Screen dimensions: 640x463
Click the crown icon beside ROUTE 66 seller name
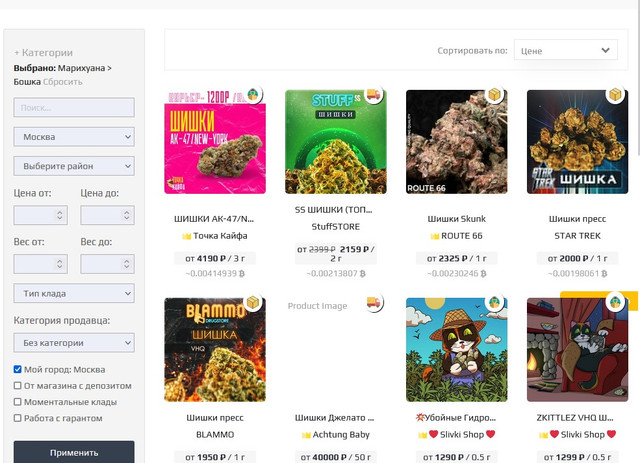point(435,236)
